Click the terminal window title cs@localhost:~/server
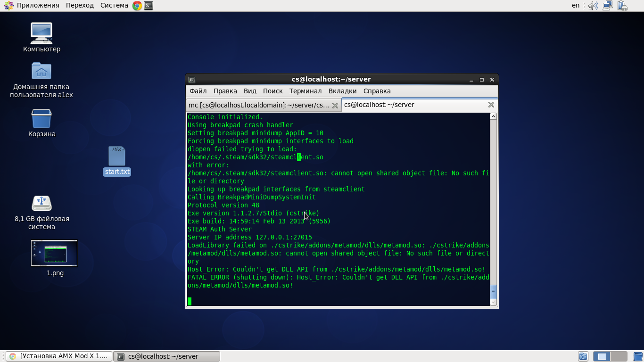The image size is (644, 362). click(331, 79)
